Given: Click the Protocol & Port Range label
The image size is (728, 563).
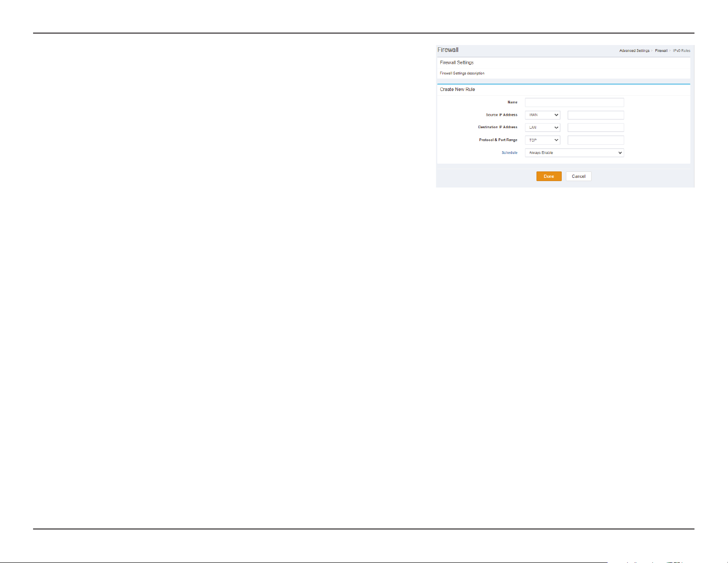Looking at the screenshot, I should pyautogui.click(x=498, y=140).
